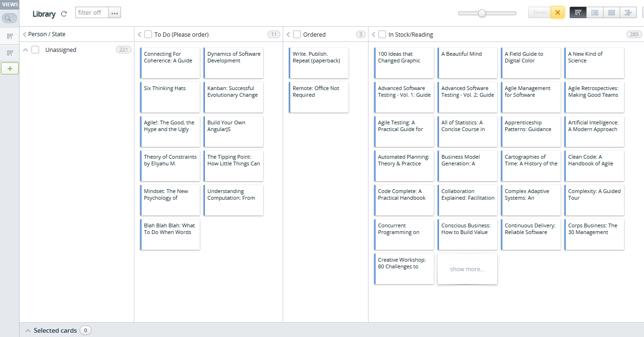Check the In Stock/Reading column checkbox
The width and height of the screenshot is (644, 337).
(382, 34)
